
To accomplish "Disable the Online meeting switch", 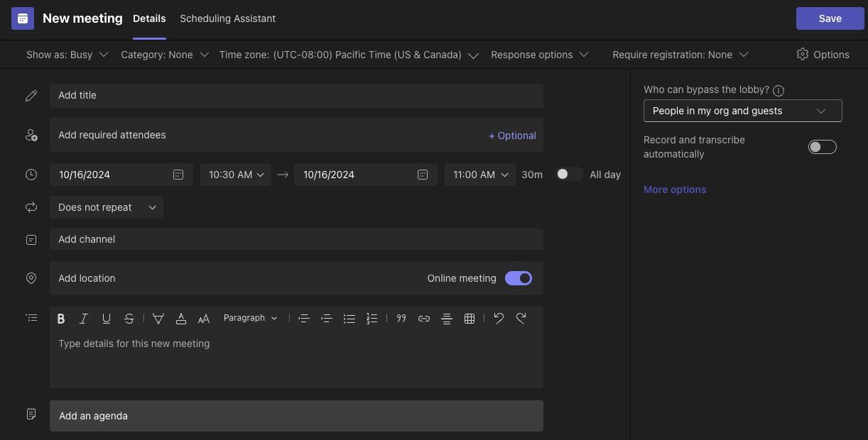I will (x=518, y=278).
